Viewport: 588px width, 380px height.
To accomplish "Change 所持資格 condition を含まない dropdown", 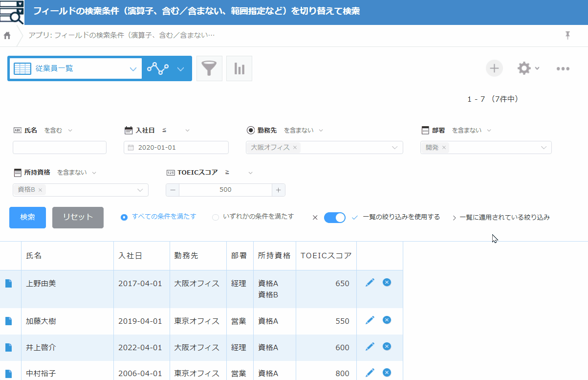I will (76, 172).
